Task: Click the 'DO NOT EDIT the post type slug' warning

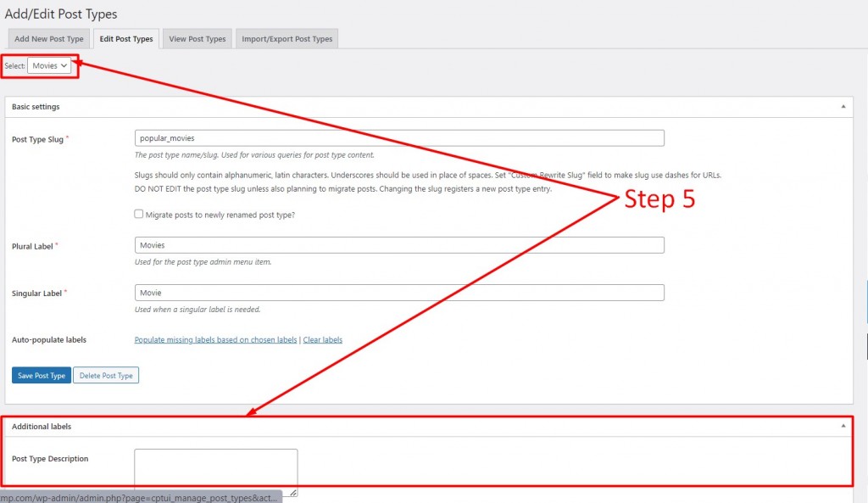Action: click(x=343, y=188)
